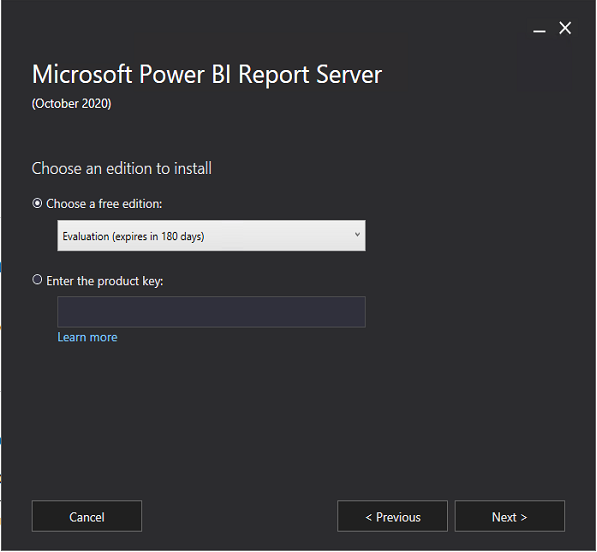Viewport: 597px width, 552px height.
Task: Open the Evaluation edition combo box
Action: pos(211,235)
